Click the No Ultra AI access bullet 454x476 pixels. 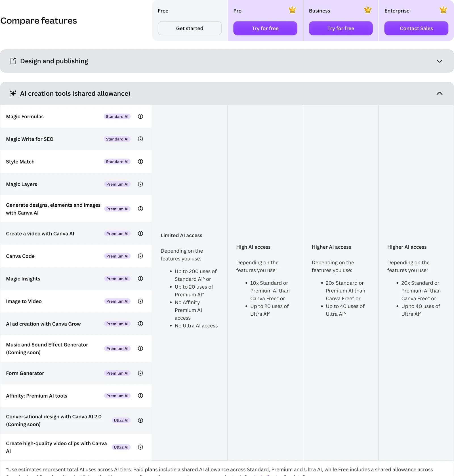pyautogui.click(x=196, y=326)
